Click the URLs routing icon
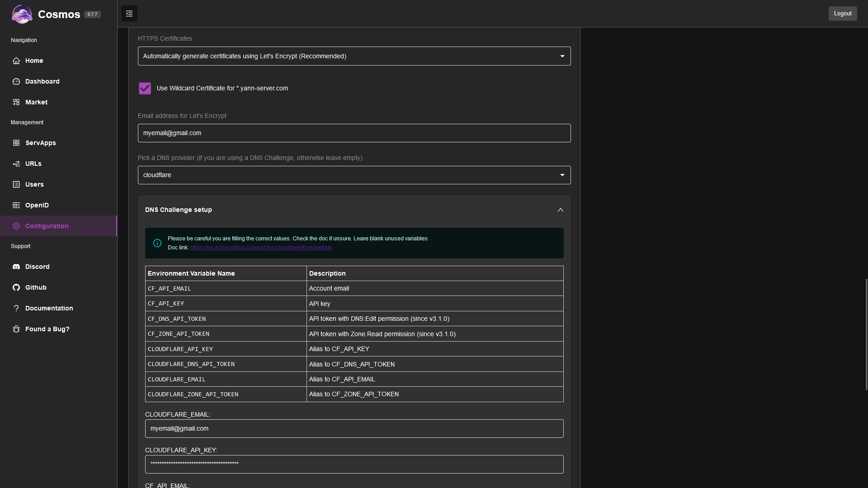 pyautogui.click(x=16, y=164)
